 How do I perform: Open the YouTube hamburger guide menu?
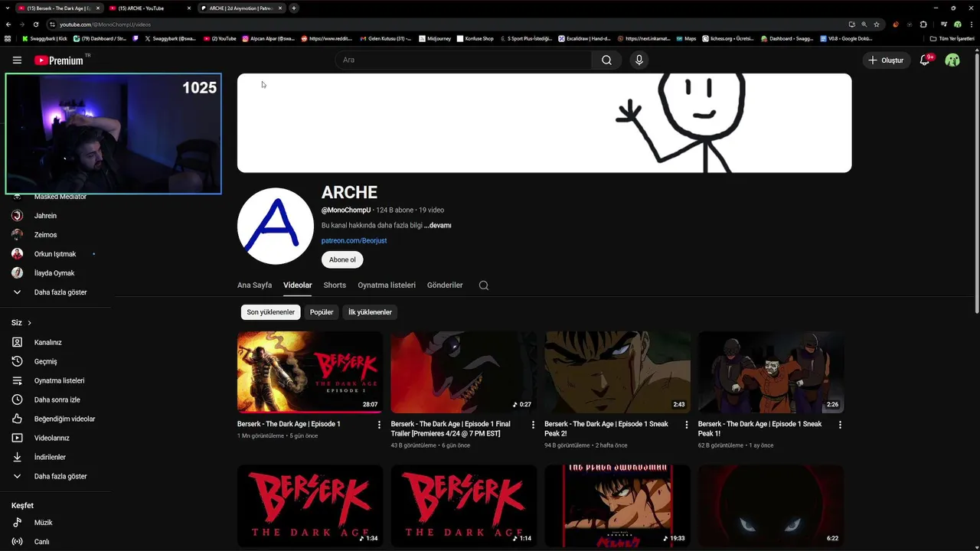point(17,60)
